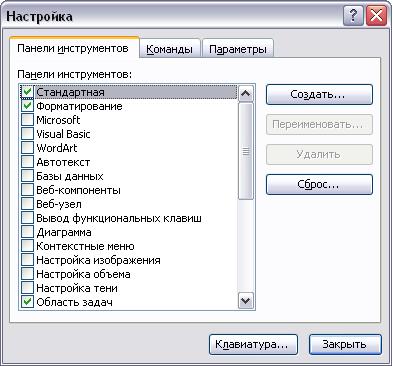Click the Сброс... button
Viewport: 393px width, 366px height.
(319, 184)
